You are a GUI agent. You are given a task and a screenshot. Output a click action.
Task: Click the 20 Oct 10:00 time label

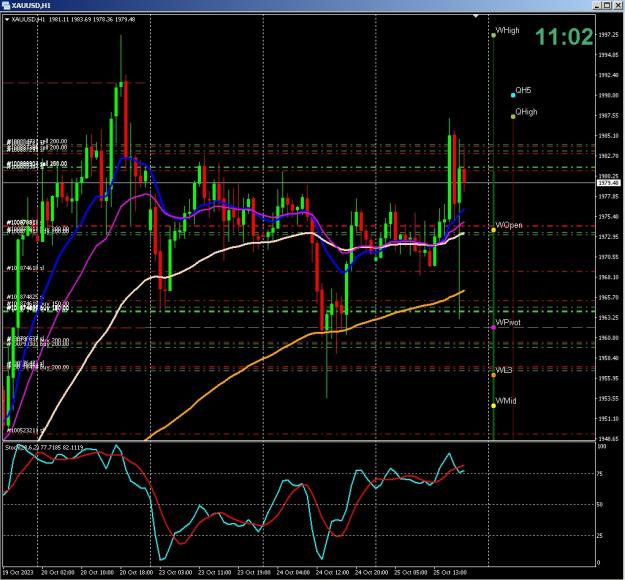(x=97, y=572)
